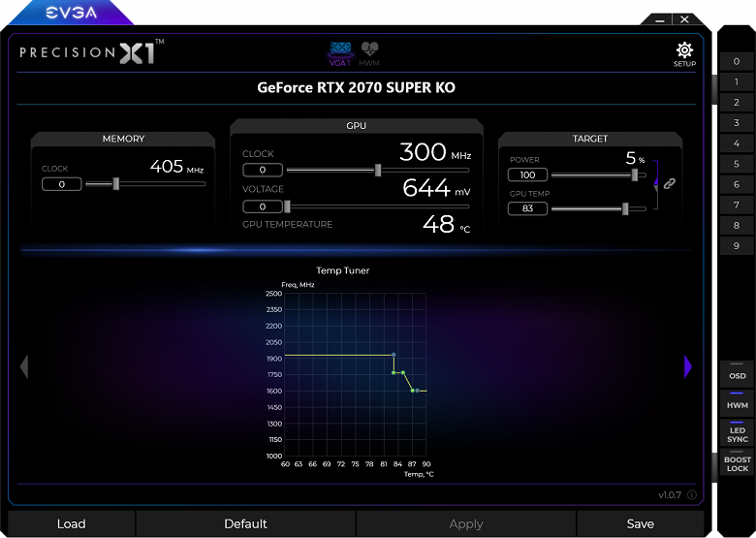Click the GPU temp target input showing 83
The width and height of the screenshot is (756, 538).
527,208
